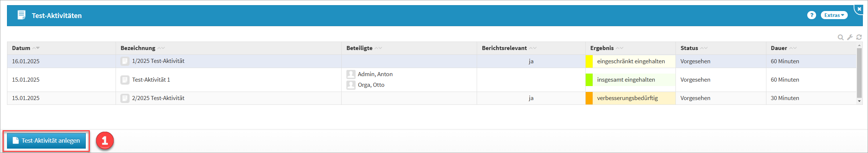Sort table by Bezeichnung column
The width and height of the screenshot is (868, 153).
tap(138, 48)
